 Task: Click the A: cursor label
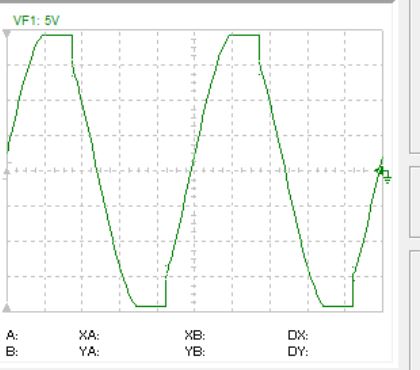[12, 335]
